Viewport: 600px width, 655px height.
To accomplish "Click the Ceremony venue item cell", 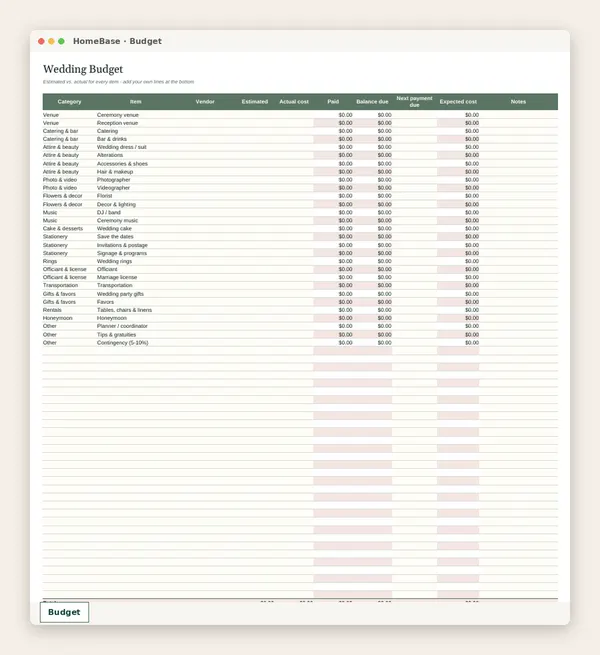I will pos(135,115).
